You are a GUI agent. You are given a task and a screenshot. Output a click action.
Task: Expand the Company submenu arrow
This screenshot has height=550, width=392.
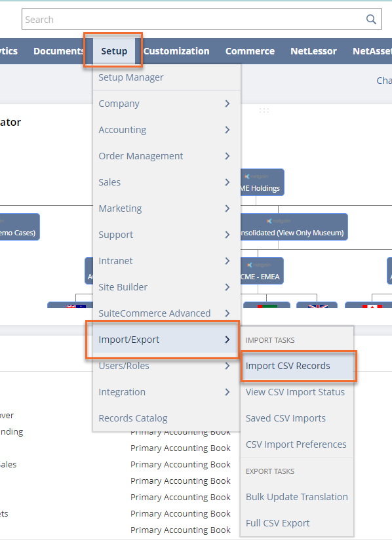pyautogui.click(x=227, y=104)
